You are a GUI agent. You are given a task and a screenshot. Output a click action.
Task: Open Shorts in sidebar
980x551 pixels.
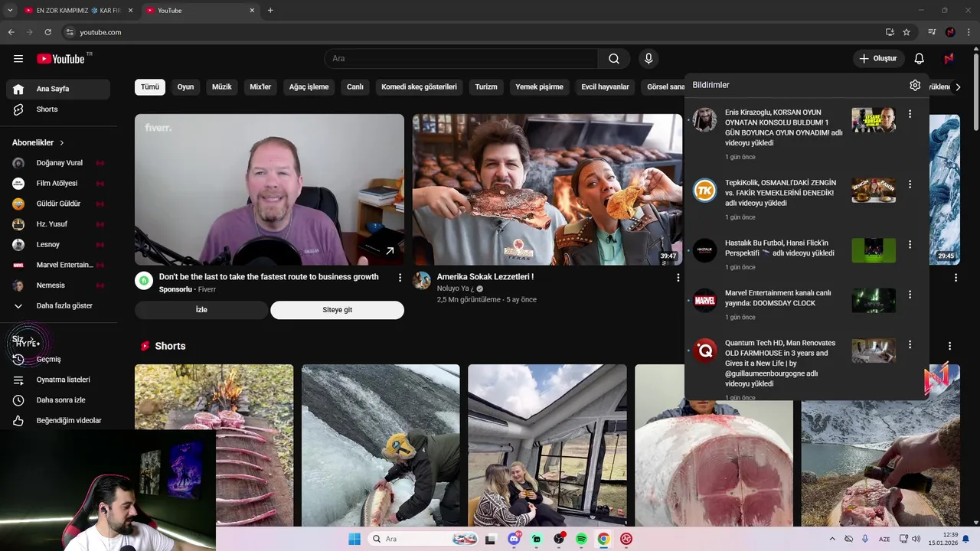(x=58, y=109)
